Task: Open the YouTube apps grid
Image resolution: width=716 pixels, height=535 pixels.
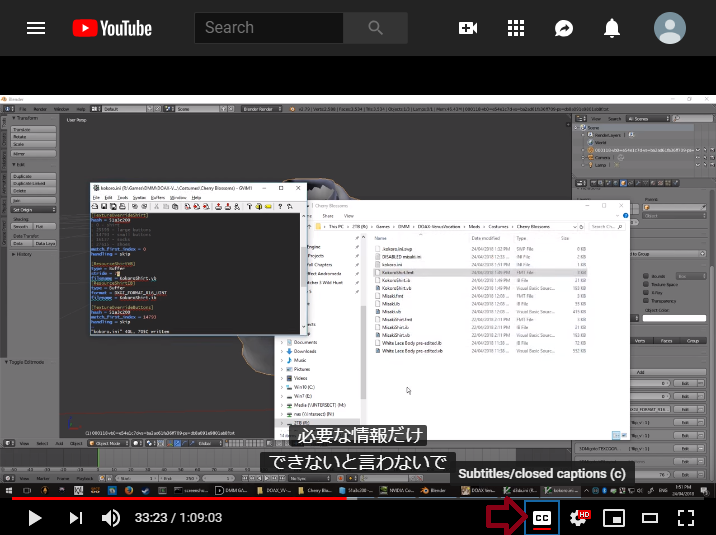Action: (x=516, y=28)
